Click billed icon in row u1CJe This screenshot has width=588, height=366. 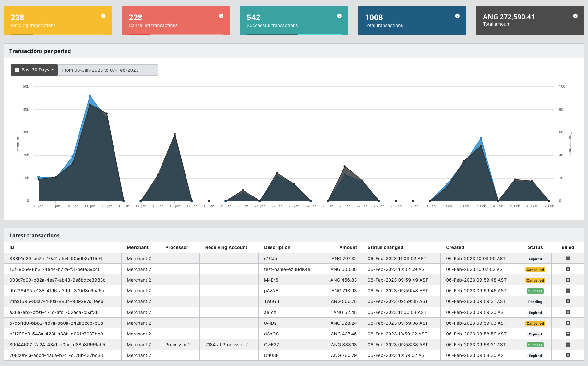coord(568,259)
